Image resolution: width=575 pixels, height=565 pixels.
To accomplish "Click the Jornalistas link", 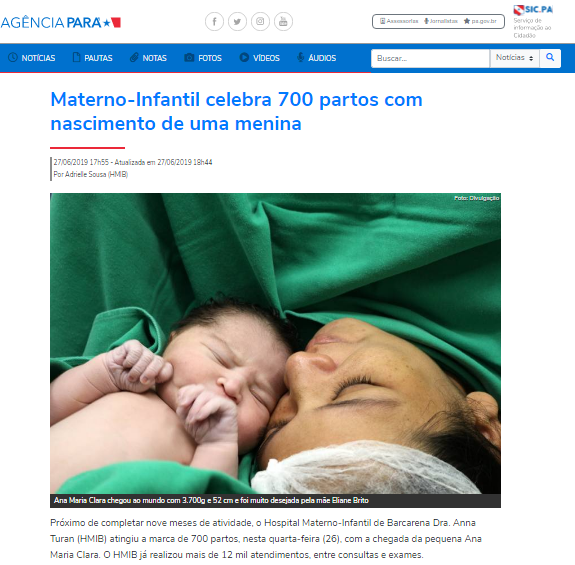I will [441, 21].
